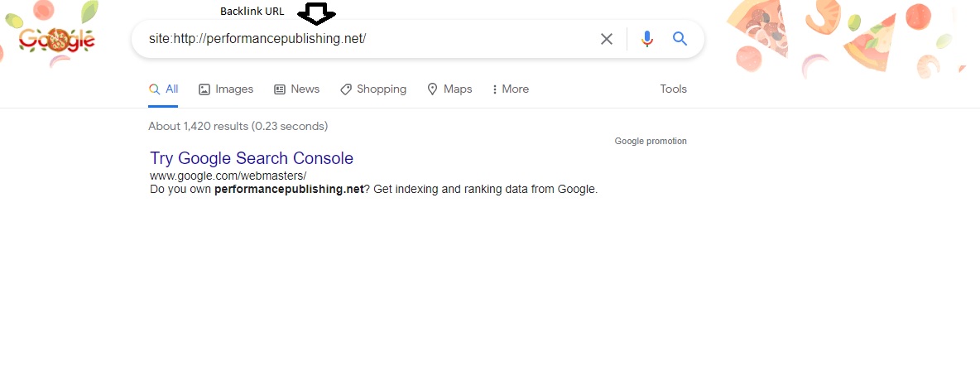980x381 pixels.
Task: Click the blue magnifier search button
Action: [680, 39]
